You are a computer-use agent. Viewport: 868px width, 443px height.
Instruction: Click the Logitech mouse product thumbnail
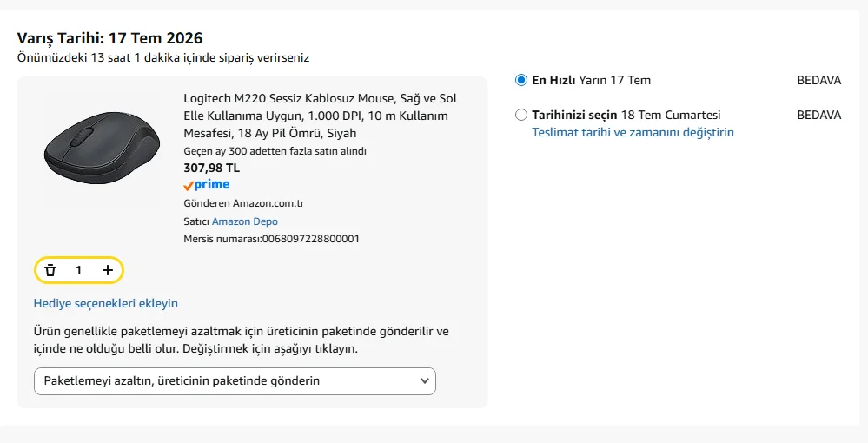[102, 149]
